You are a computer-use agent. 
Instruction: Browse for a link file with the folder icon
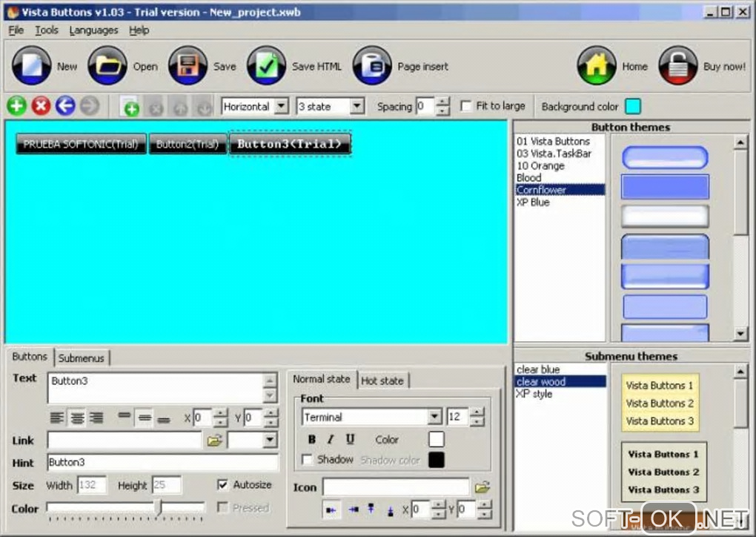(214, 440)
